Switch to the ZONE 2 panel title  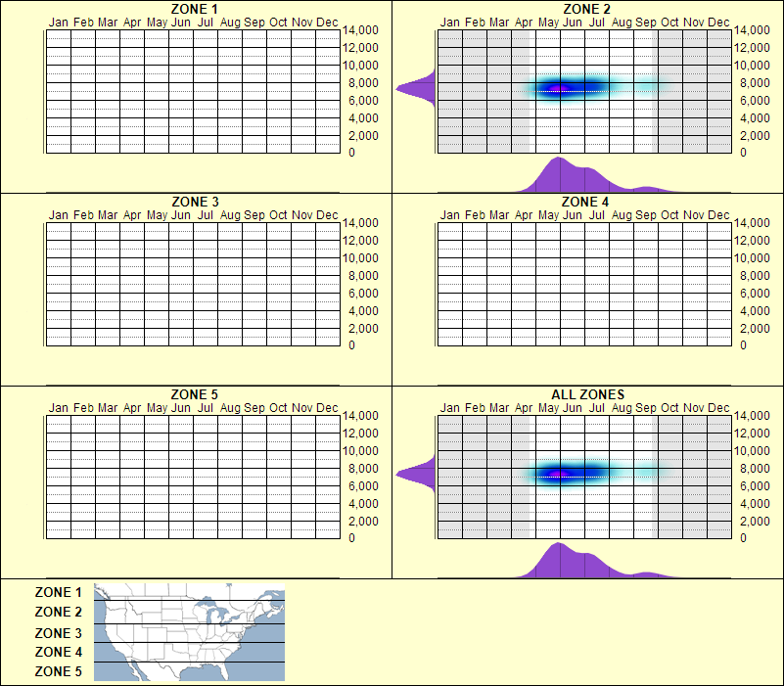(x=585, y=9)
